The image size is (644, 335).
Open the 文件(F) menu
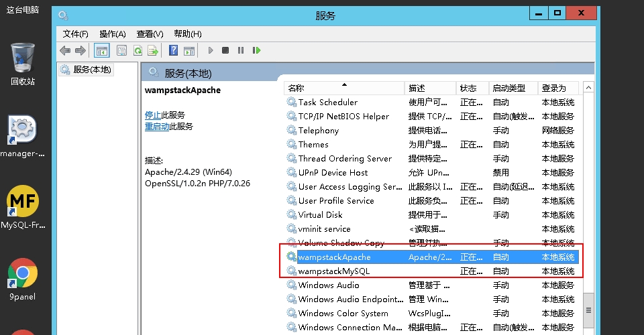(75, 33)
